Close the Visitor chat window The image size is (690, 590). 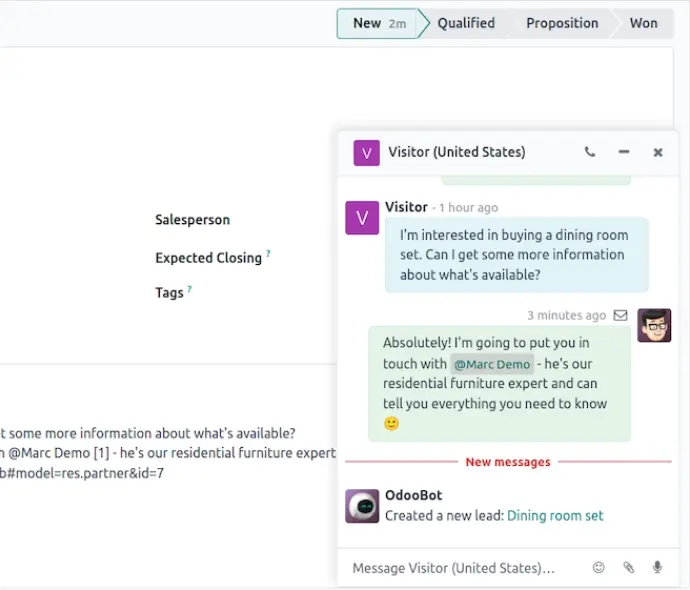coord(658,152)
